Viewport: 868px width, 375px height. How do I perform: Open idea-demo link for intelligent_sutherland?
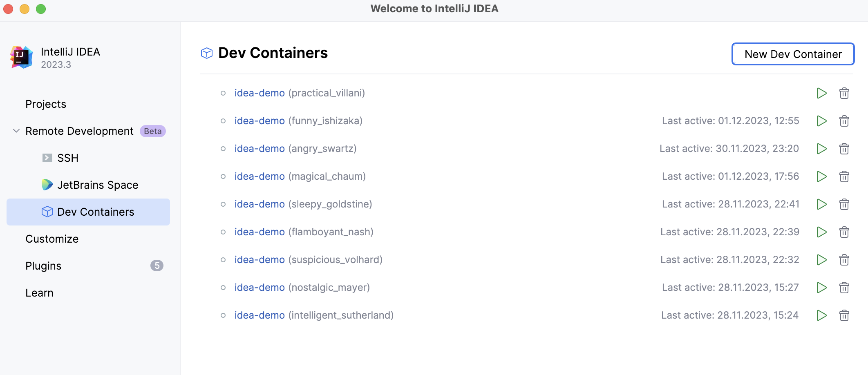[260, 315]
